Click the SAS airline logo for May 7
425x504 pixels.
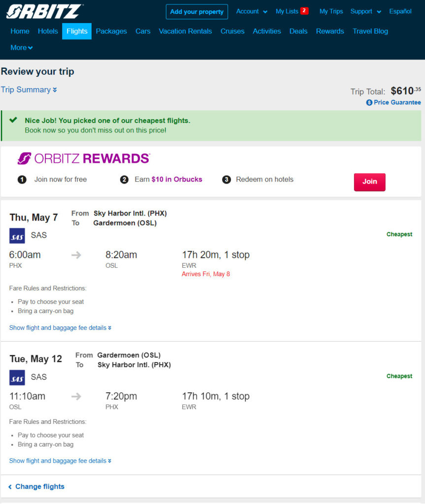(17, 236)
